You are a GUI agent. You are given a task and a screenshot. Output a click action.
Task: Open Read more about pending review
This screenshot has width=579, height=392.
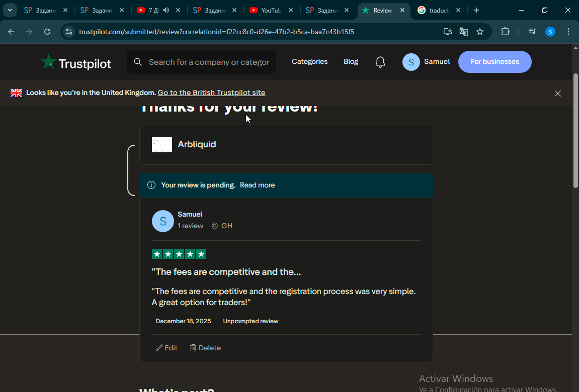[258, 185]
